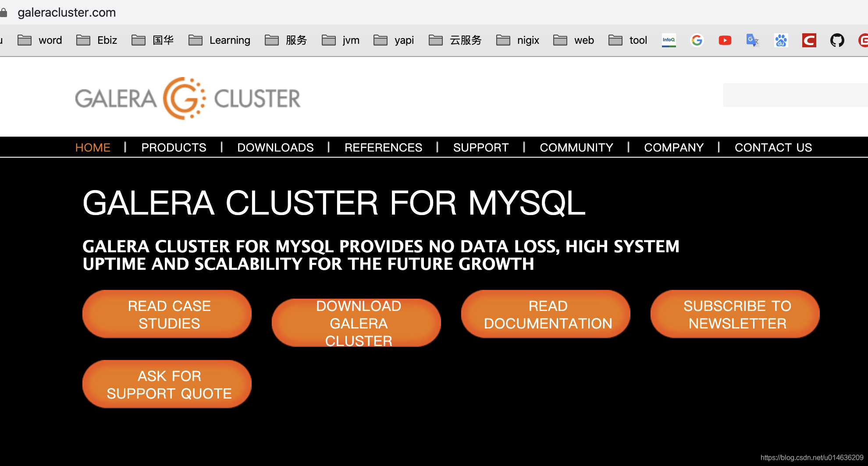The image size is (868, 466).
Task: Open the InfoQ bookmark icon
Action: tap(669, 40)
